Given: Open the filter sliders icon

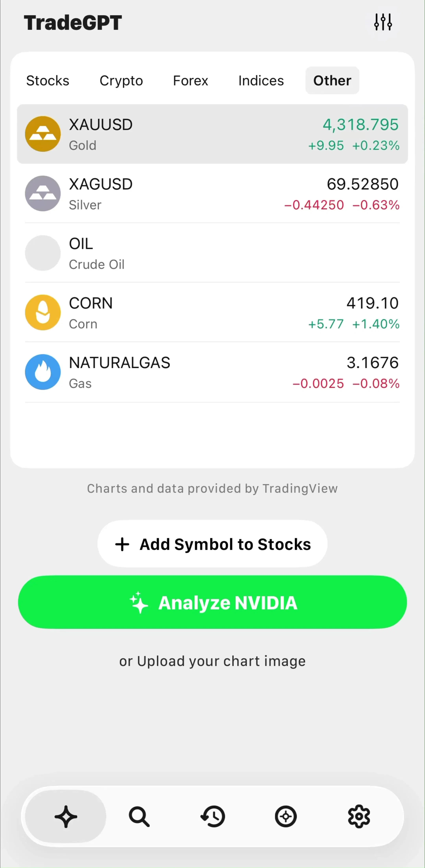Looking at the screenshot, I should tap(383, 22).
